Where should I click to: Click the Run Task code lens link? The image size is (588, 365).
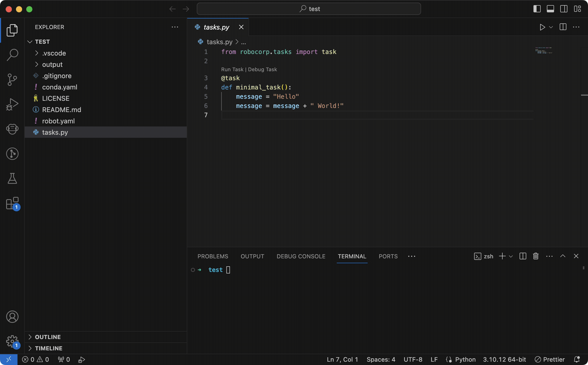point(232,69)
